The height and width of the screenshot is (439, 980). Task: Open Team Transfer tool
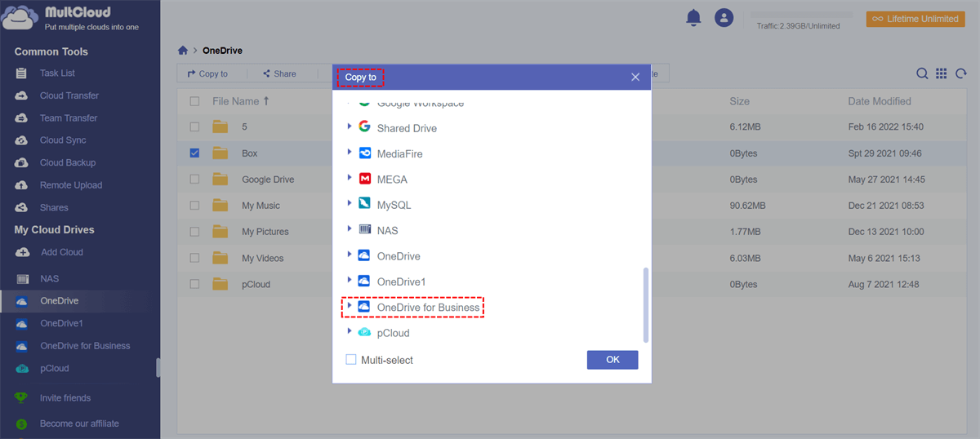68,118
